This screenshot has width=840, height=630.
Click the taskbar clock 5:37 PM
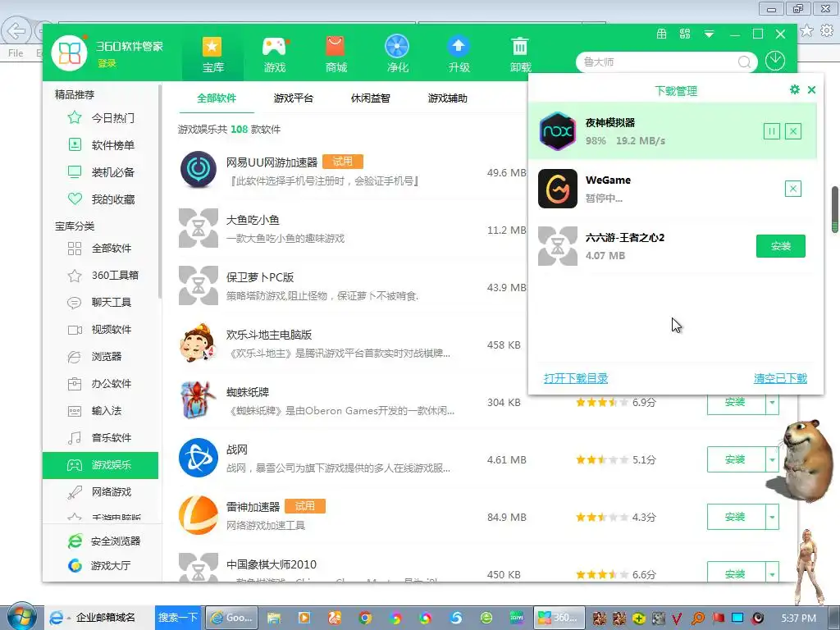point(798,619)
